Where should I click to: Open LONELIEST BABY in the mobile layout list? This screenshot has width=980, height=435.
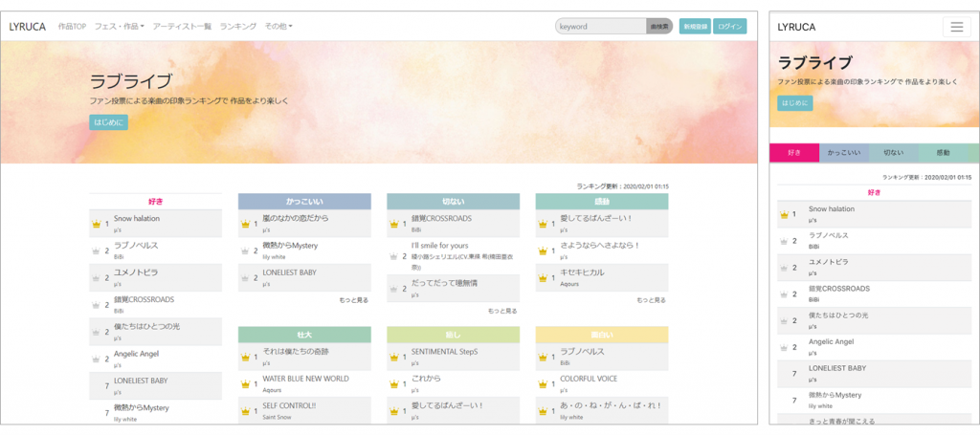(837, 368)
